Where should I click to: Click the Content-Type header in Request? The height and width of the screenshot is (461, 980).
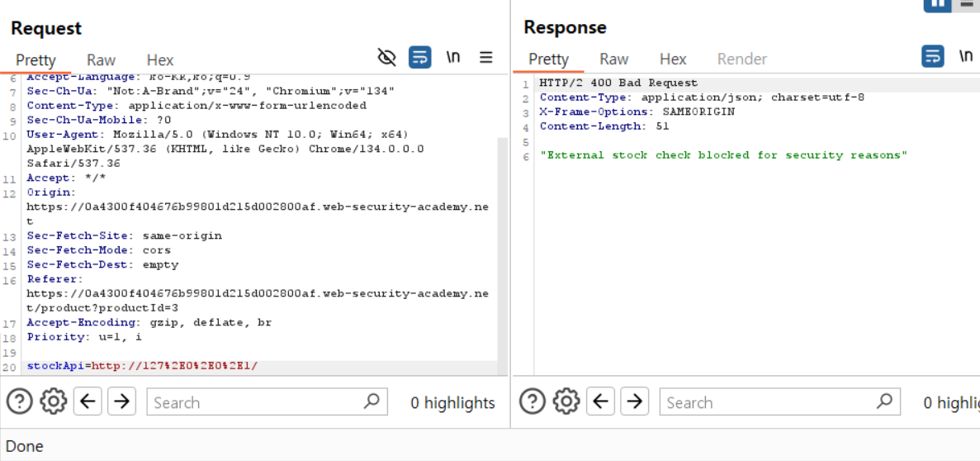196,106
